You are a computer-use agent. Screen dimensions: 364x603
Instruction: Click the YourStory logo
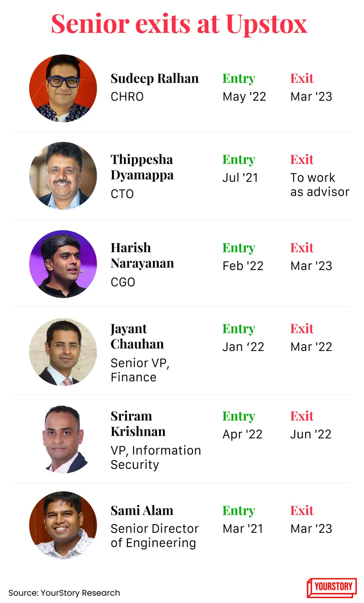tap(332, 588)
